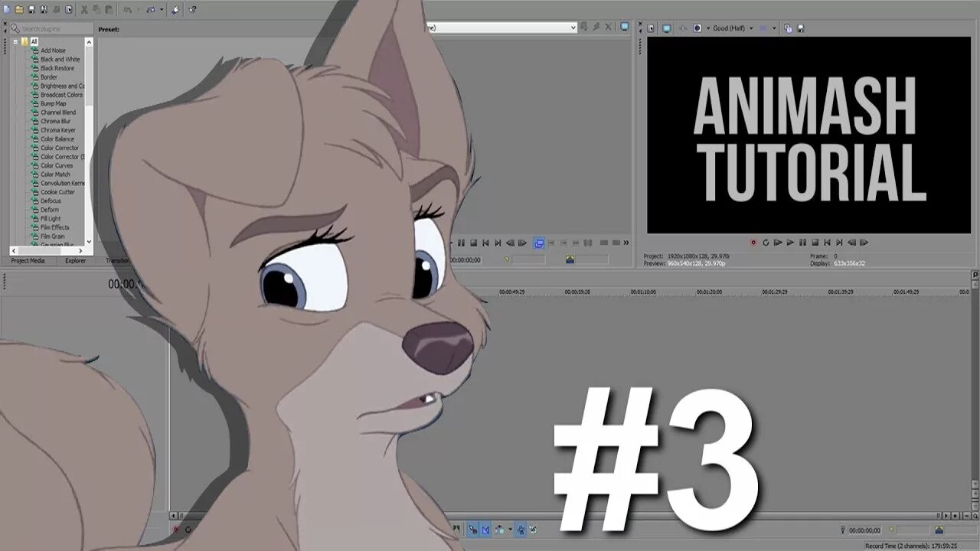
Task: Undo last action in top toolbar
Action: [127, 9]
